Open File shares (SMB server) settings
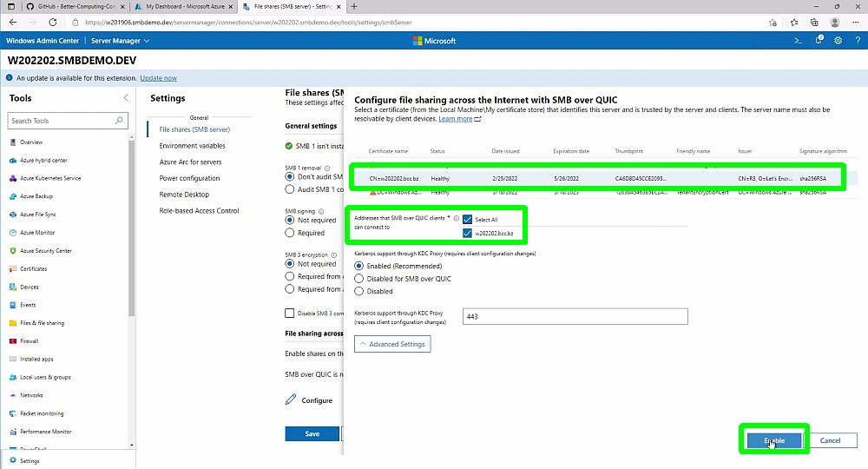This screenshot has width=868, height=469. (x=194, y=129)
